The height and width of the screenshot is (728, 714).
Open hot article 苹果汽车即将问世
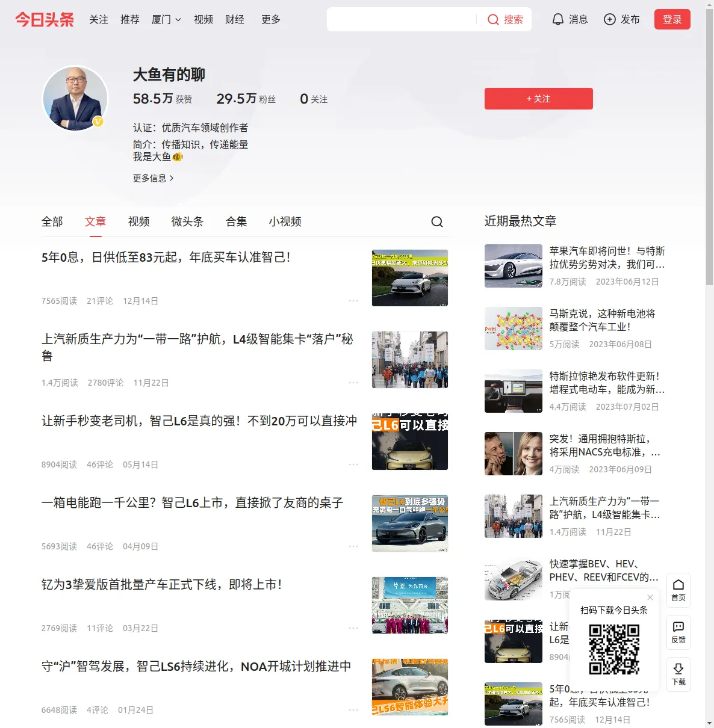607,258
